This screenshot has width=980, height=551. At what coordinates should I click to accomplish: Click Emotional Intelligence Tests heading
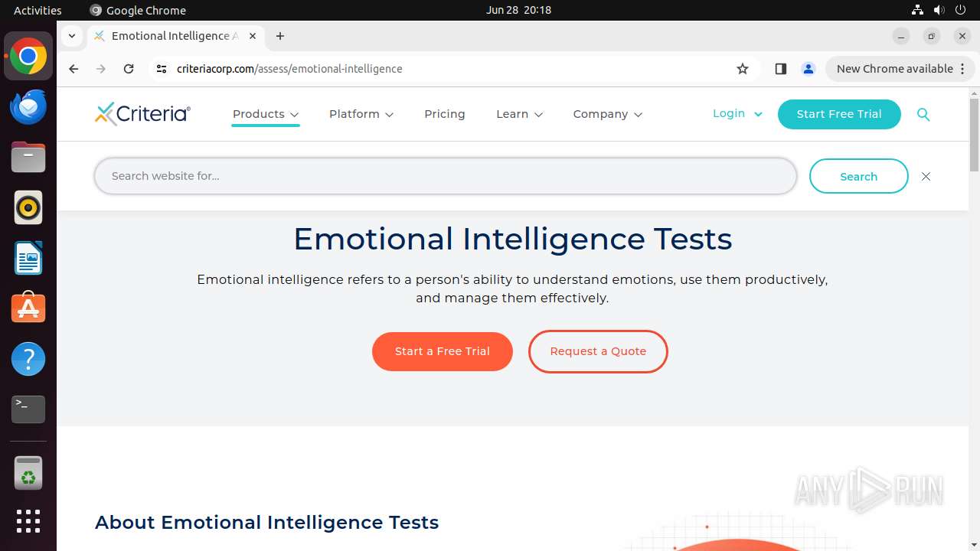point(512,239)
